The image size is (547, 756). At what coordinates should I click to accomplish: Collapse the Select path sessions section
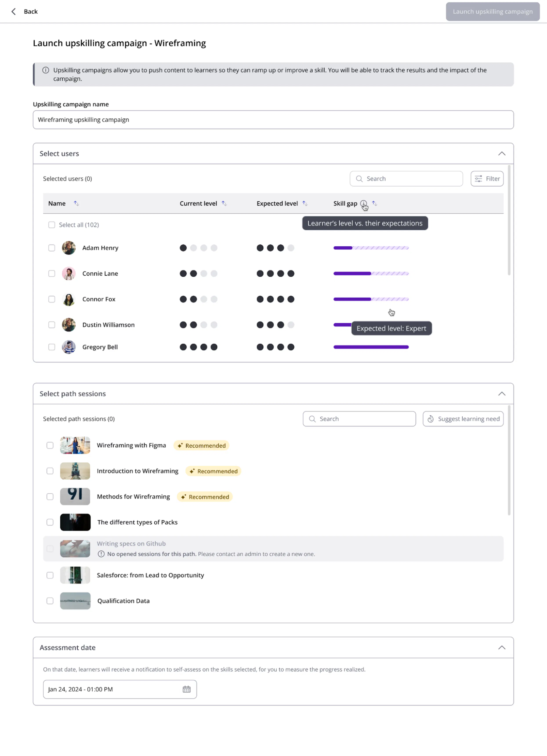[x=502, y=394]
